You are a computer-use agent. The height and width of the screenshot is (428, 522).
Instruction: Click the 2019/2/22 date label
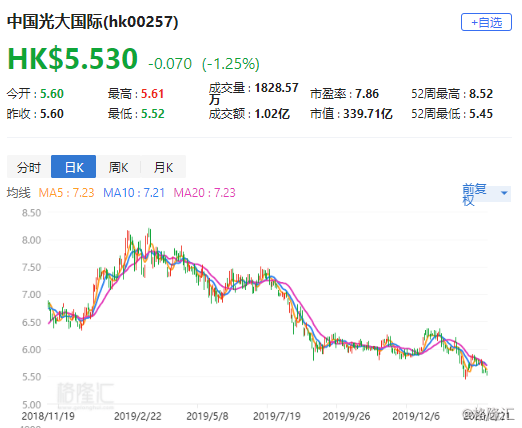pyautogui.click(x=138, y=416)
